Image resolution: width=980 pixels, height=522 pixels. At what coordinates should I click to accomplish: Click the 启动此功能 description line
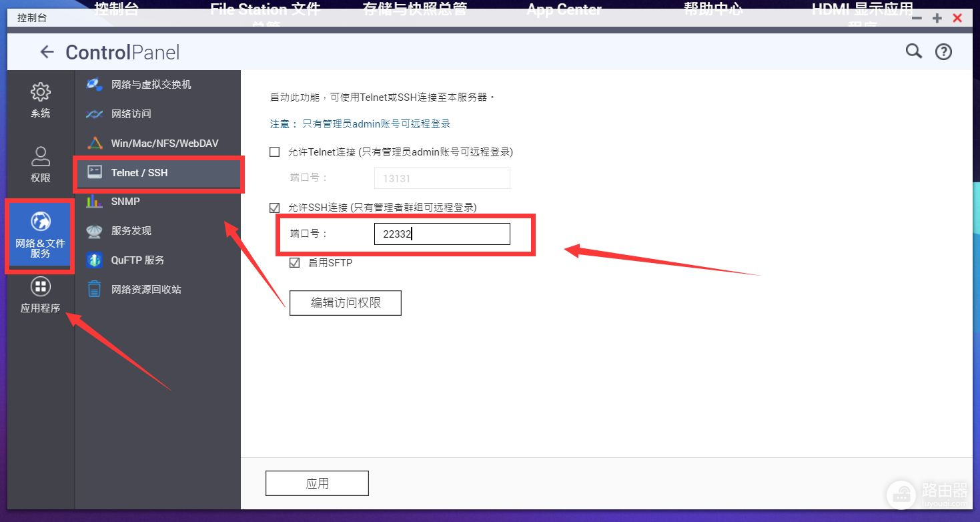pyautogui.click(x=383, y=97)
